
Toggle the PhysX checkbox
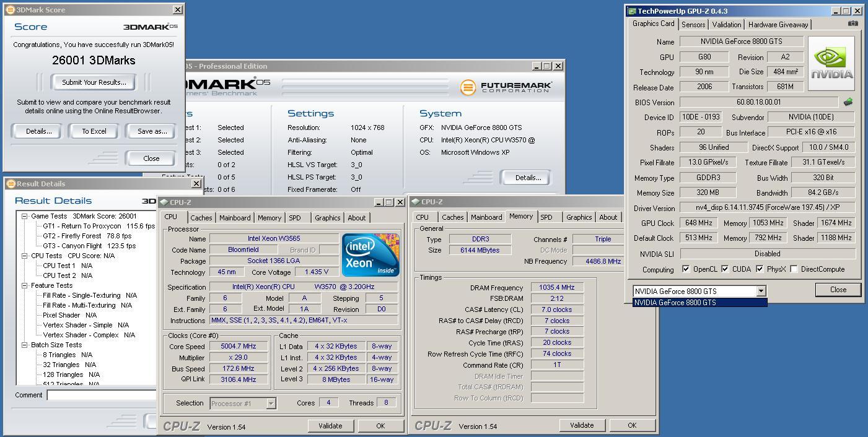coord(759,269)
